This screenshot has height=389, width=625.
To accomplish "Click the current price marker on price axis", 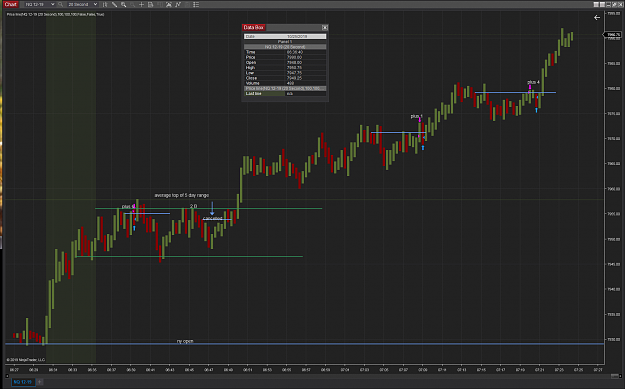I will (613, 35).
